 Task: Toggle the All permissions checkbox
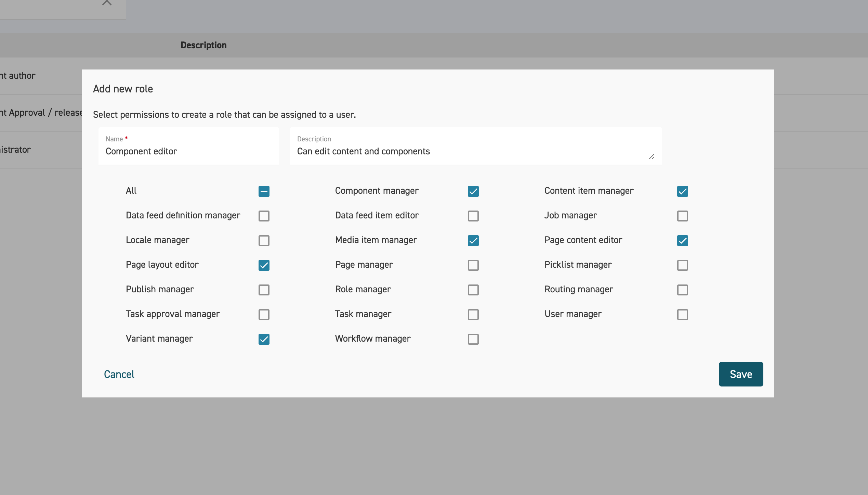click(x=264, y=191)
